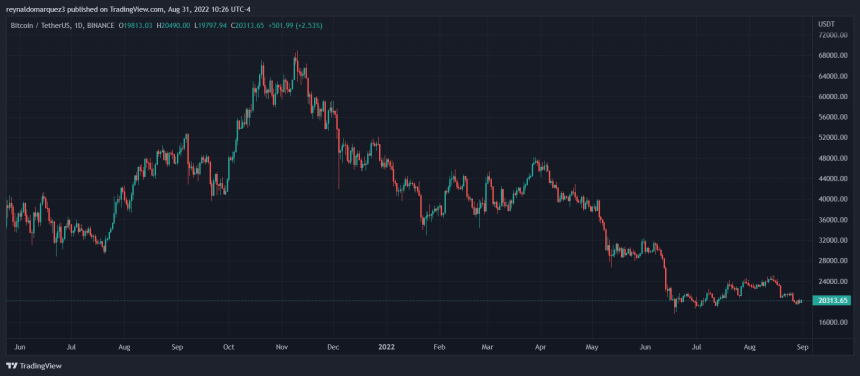The image size is (860, 376).
Task: Click the 2022 year label on time axis
Action: 386,347
